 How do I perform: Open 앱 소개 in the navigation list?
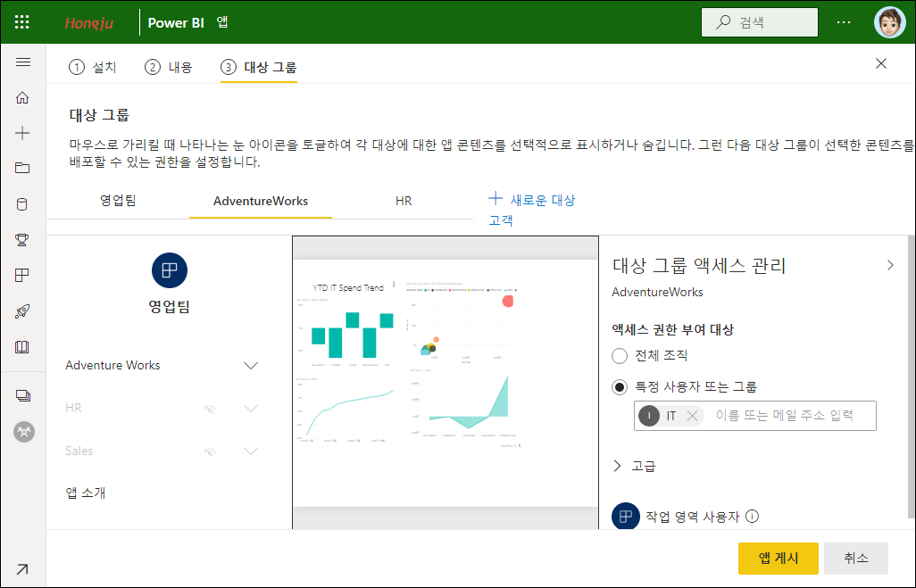point(86,493)
